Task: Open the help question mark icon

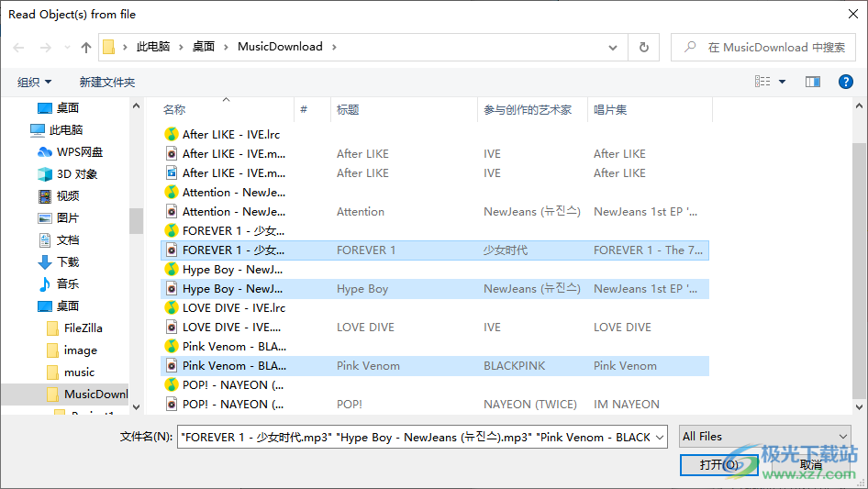Action: tap(846, 82)
